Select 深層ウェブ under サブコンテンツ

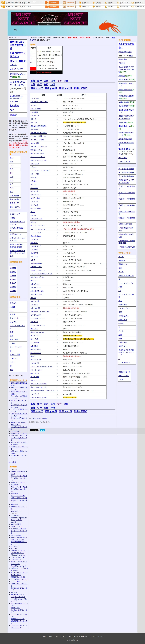click(123, 320)
